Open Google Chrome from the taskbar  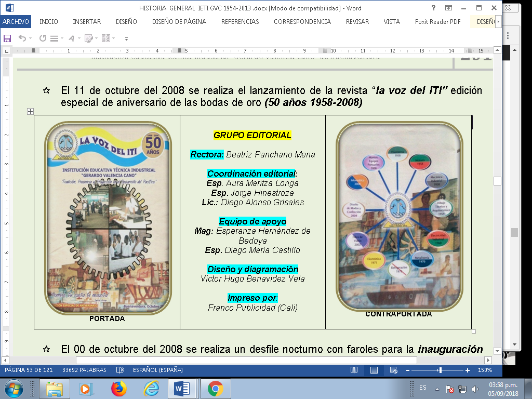pos(216,389)
